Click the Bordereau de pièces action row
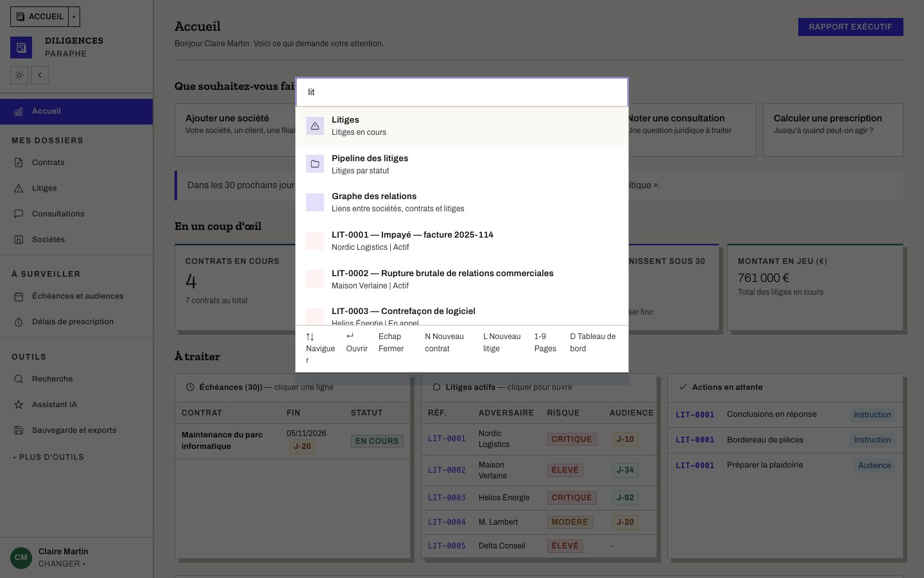The width and height of the screenshot is (924, 578). click(x=785, y=440)
